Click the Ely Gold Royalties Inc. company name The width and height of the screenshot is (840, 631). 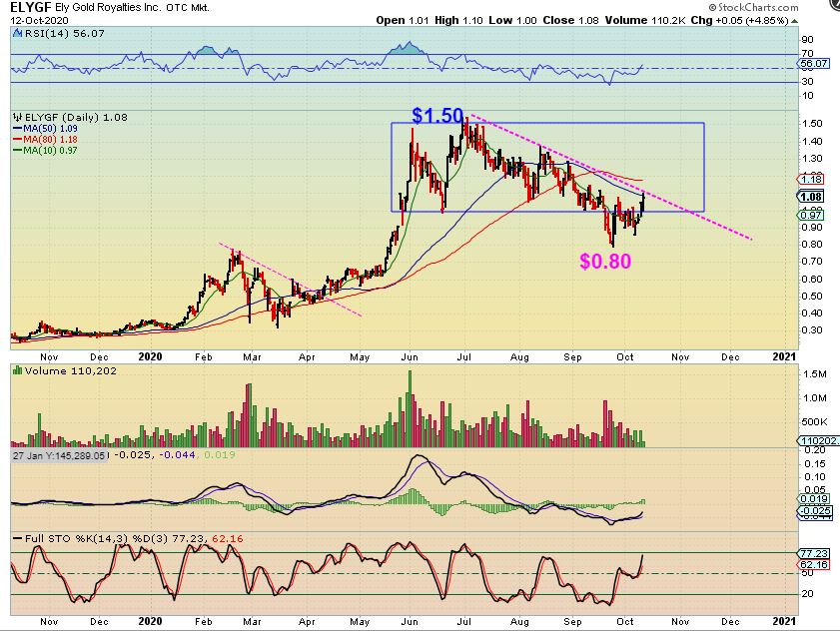coord(108,8)
